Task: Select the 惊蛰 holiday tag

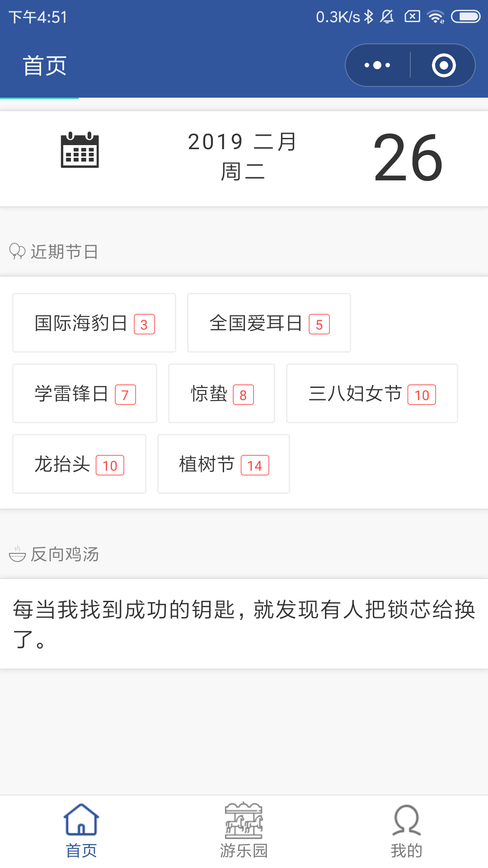Action: pyautogui.click(x=221, y=393)
